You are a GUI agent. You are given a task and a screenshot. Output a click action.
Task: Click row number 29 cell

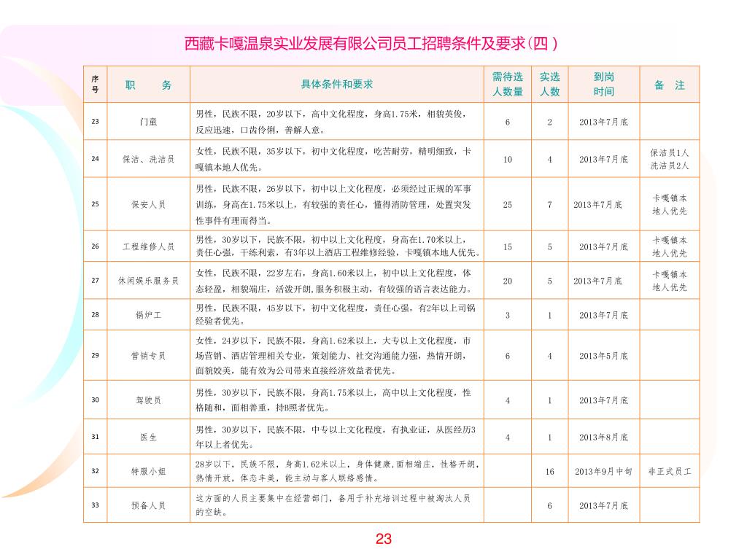[96, 355]
